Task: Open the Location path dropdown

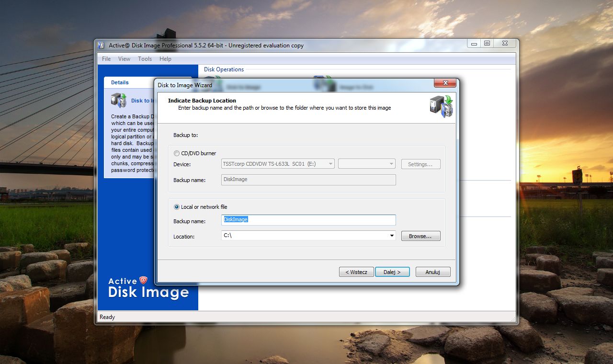Action: coord(392,236)
